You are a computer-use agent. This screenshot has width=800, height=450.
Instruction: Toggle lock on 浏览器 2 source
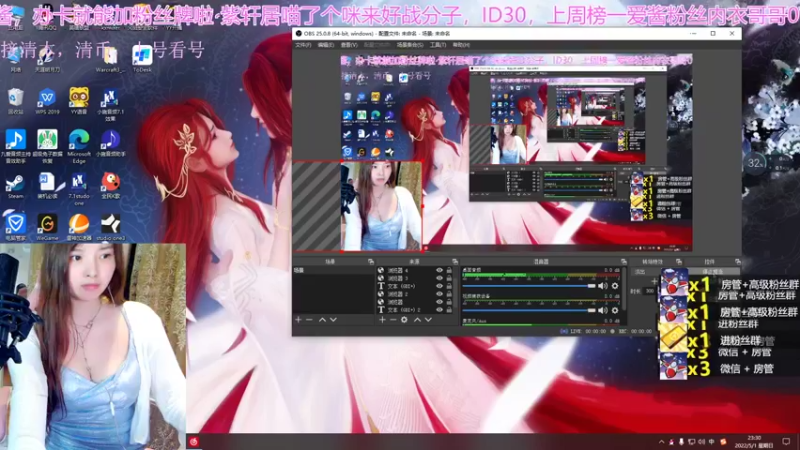(449, 294)
